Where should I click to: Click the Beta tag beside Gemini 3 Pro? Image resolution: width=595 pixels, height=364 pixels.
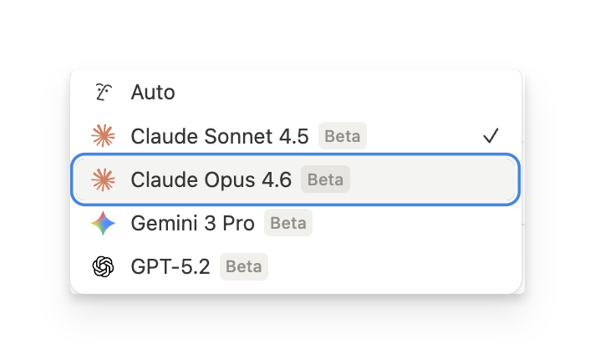[x=288, y=223]
